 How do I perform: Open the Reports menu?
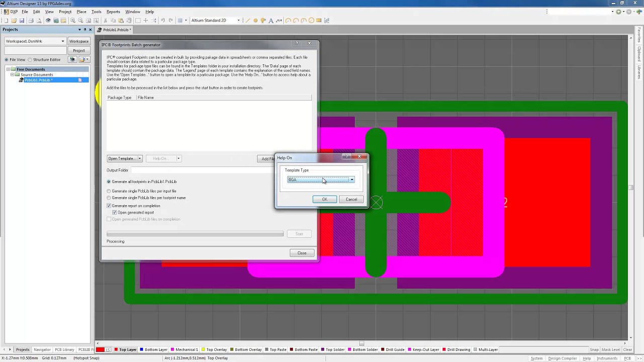[x=113, y=12]
